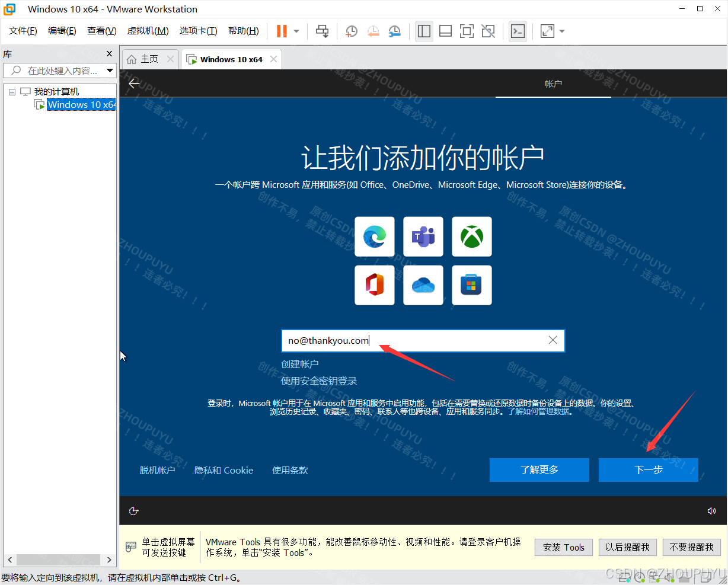Open the 帮助(H) menu
Screen dimensions: 728x585
click(244, 31)
